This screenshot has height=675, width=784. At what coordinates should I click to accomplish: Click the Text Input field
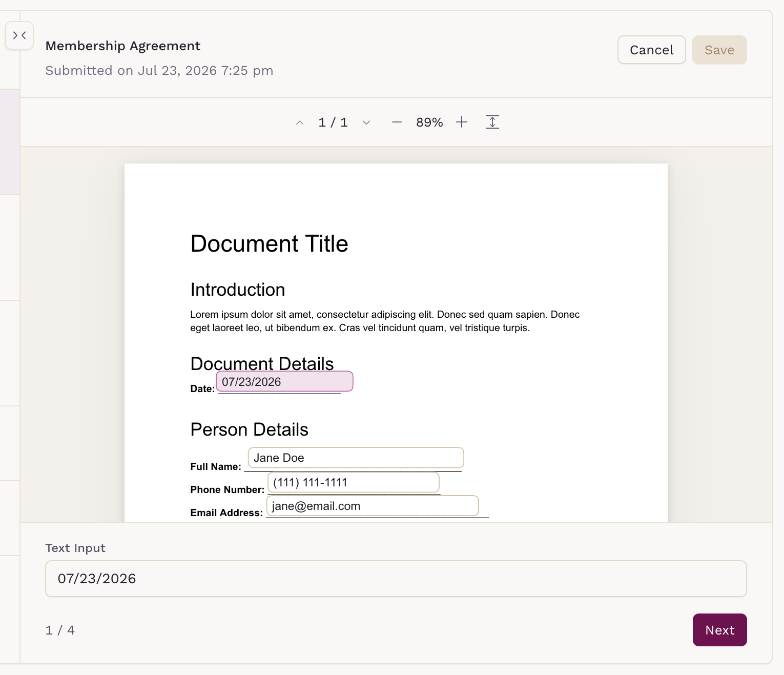(396, 579)
